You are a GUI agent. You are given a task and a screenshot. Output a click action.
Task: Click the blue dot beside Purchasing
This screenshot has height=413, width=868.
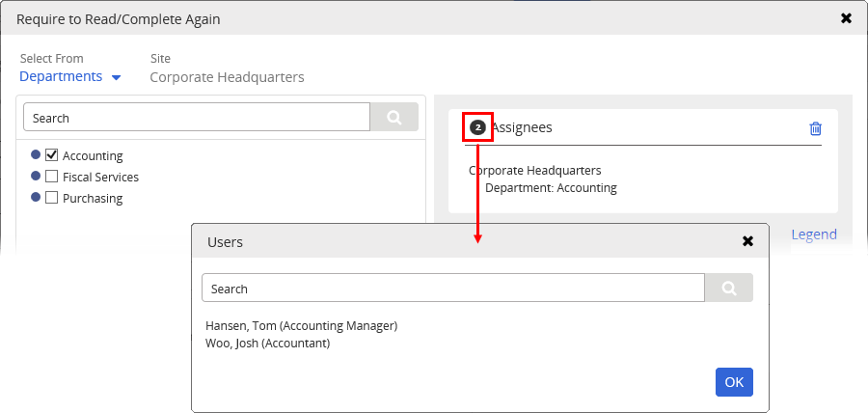pos(36,197)
